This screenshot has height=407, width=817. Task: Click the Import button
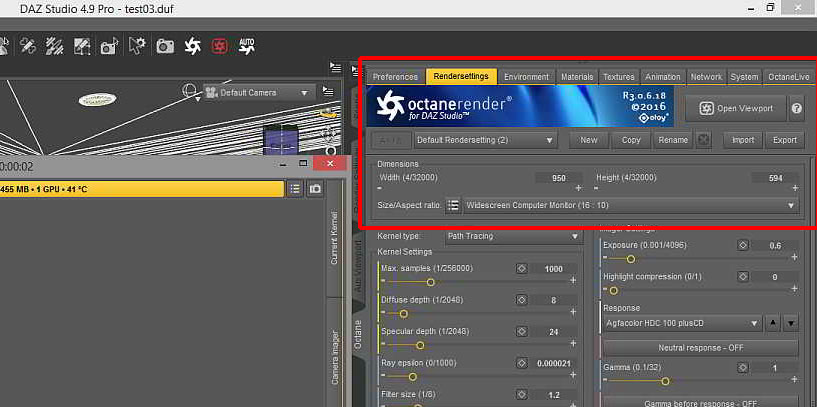(x=743, y=140)
